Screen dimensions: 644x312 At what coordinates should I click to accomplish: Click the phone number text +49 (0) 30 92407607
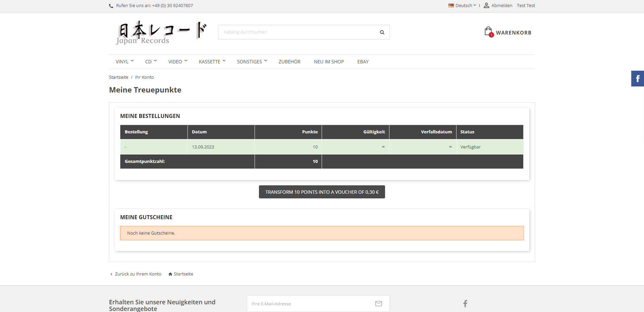pyautogui.click(x=172, y=5)
